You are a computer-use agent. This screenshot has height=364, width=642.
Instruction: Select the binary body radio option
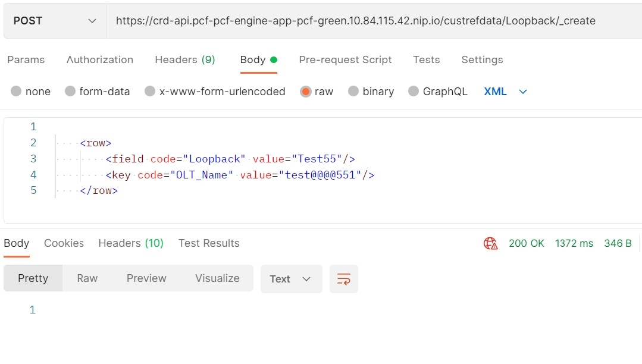point(353,92)
